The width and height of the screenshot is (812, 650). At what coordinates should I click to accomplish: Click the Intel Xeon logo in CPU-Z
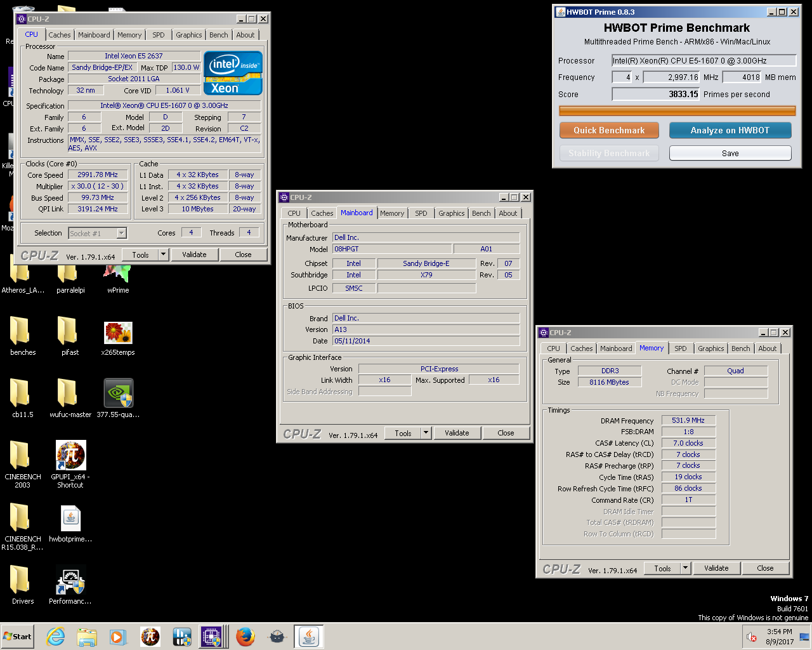233,73
